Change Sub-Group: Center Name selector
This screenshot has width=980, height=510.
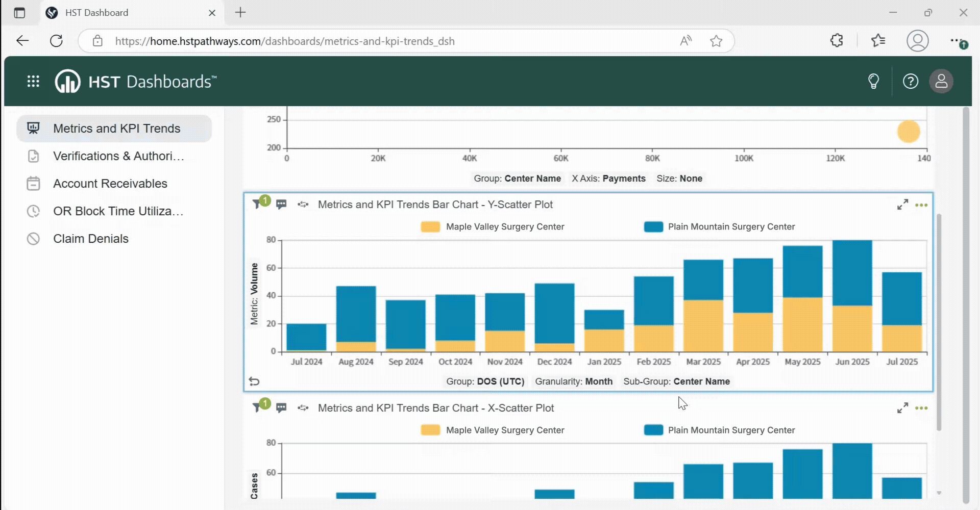click(x=676, y=381)
